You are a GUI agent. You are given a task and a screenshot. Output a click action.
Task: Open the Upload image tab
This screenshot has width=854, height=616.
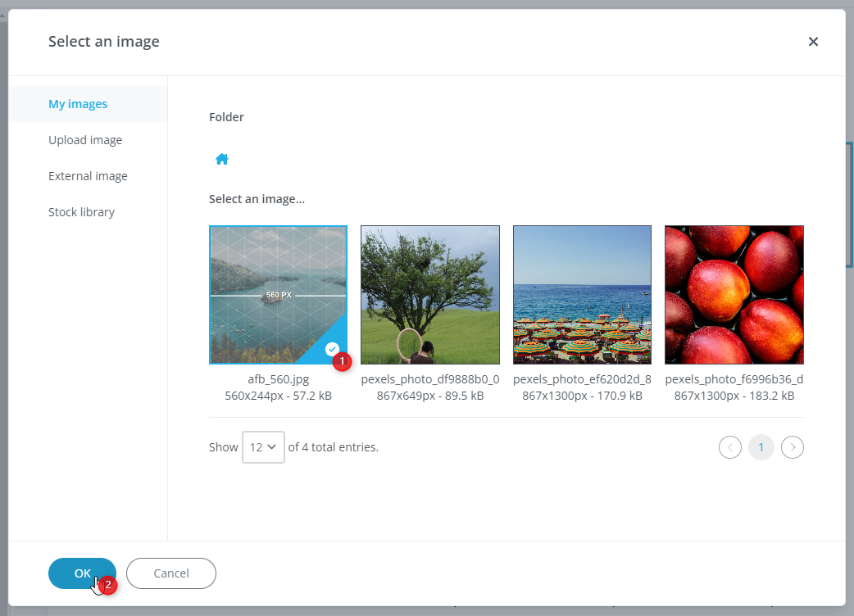point(85,140)
